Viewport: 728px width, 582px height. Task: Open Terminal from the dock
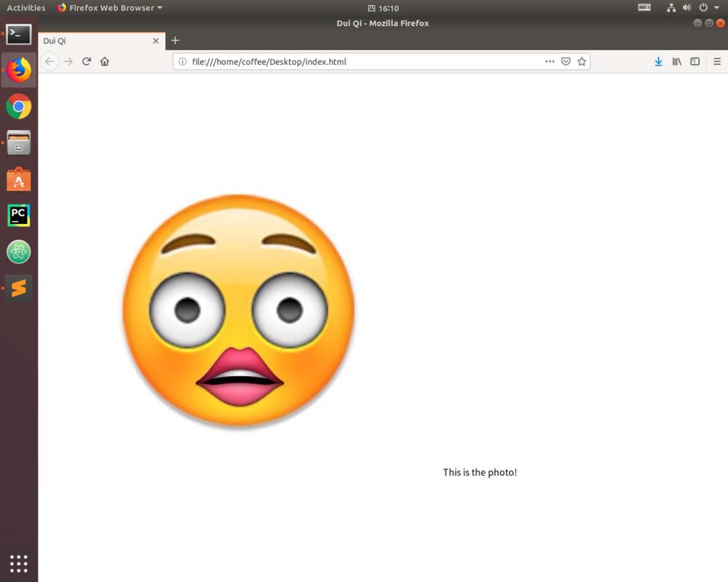tap(19, 34)
